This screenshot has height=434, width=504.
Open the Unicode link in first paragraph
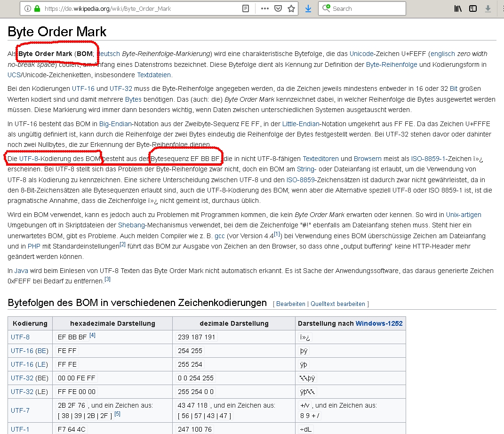[361, 54]
